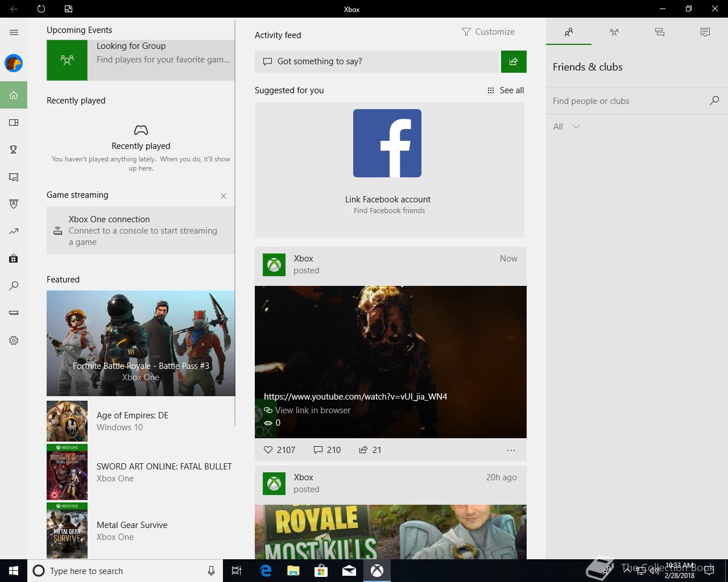Click the refresh icon in title bar
This screenshot has width=728, height=582.
tap(41, 9)
